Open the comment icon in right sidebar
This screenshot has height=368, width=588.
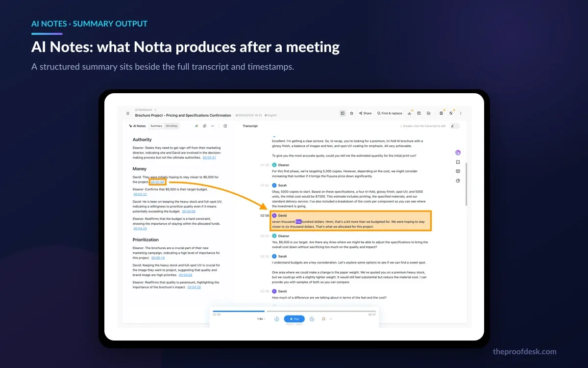click(x=458, y=171)
